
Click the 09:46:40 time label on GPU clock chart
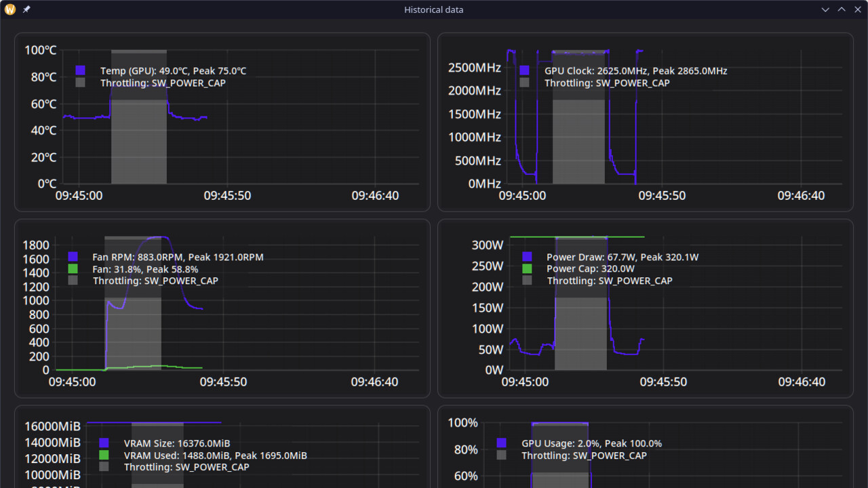coord(801,196)
